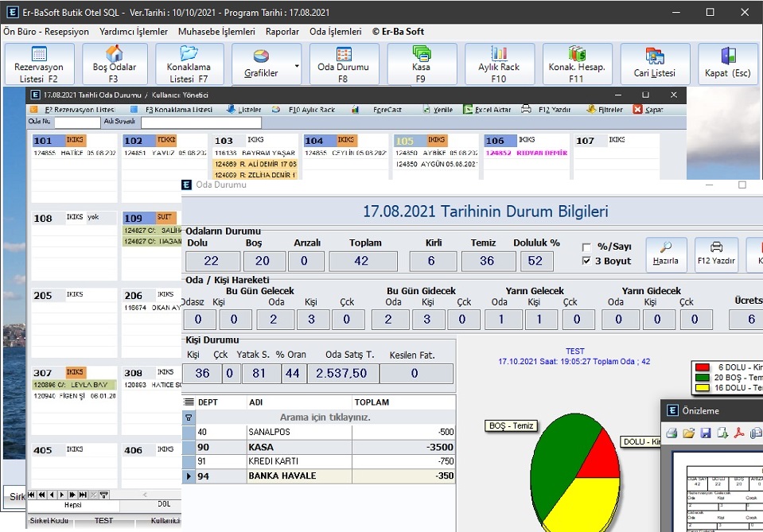The width and height of the screenshot is (763, 532).
Task: Click save disk icon in Önizleme window
Action: [706, 433]
